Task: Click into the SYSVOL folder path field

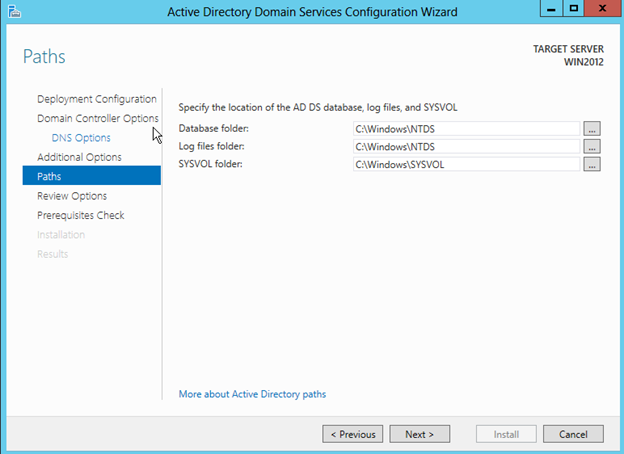Action: coord(465,165)
